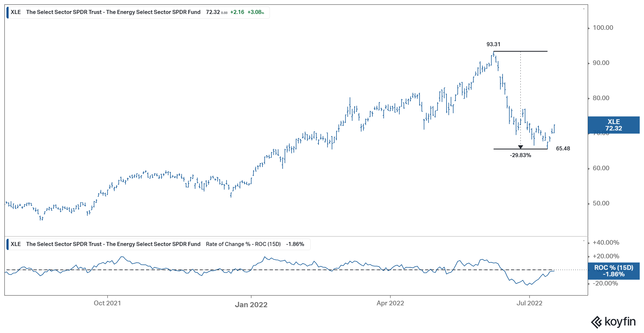Click the 80.00 price axis label
Image resolution: width=644 pixels, height=333 pixels.
point(601,98)
